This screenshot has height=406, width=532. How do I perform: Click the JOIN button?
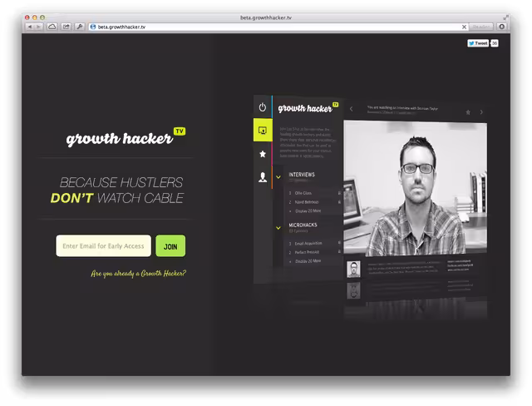click(x=170, y=246)
